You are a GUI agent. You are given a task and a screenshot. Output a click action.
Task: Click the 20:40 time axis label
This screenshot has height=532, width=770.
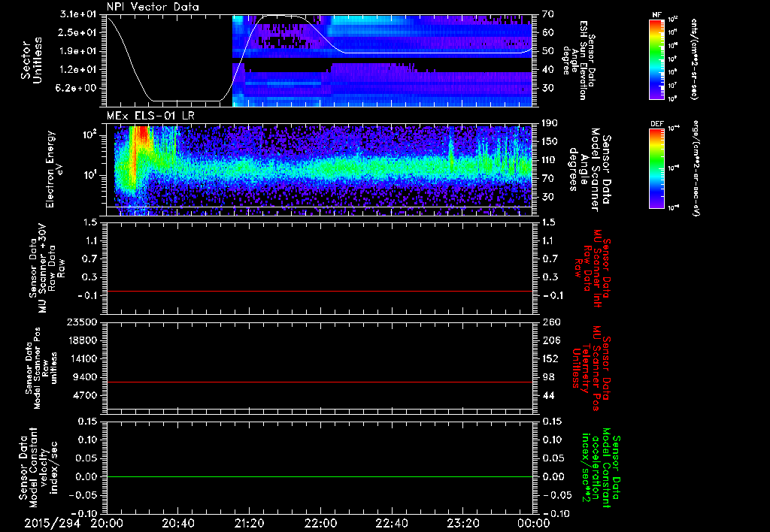pos(177,524)
